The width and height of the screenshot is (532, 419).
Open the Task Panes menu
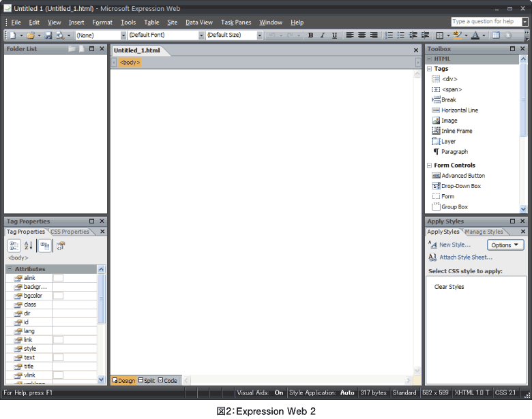point(236,22)
